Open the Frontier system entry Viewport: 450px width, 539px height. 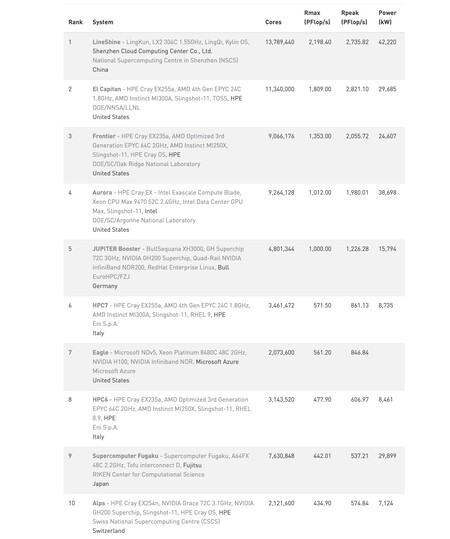click(x=104, y=136)
